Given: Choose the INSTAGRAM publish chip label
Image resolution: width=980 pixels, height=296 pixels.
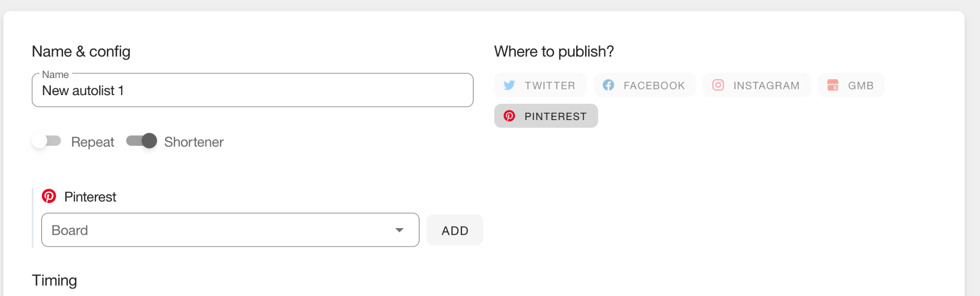Looking at the screenshot, I should tap(766, 86).
